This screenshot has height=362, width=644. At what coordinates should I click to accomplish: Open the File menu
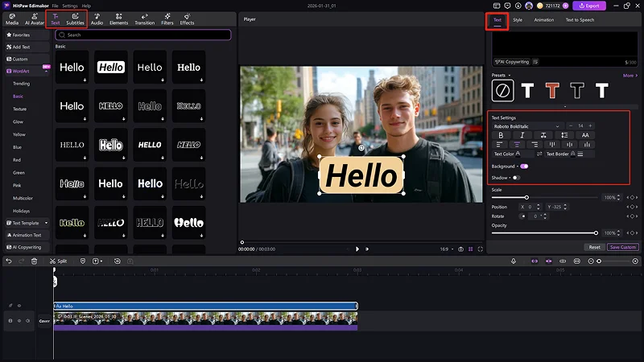[55, 6]
